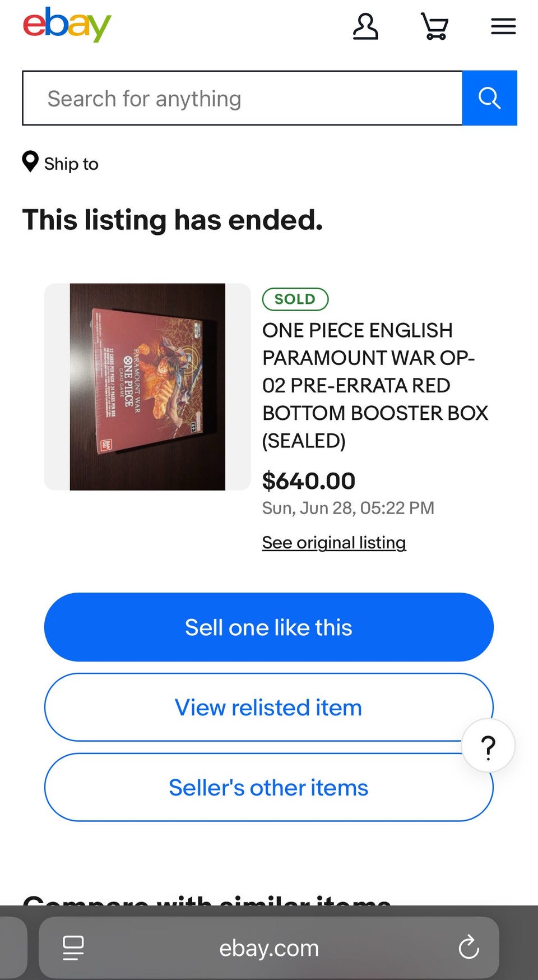Open the eBay logo homepage
The image size is (538, 980).
tap(67, 25)
